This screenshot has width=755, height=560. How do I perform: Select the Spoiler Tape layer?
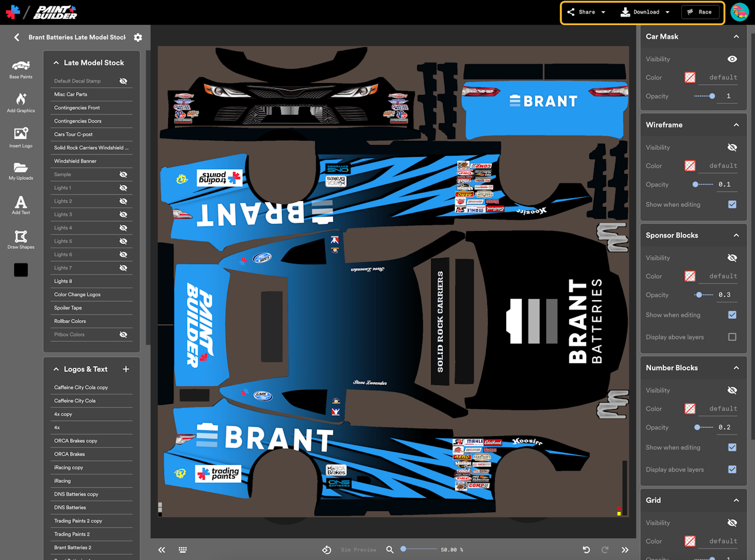click(68, 308)
